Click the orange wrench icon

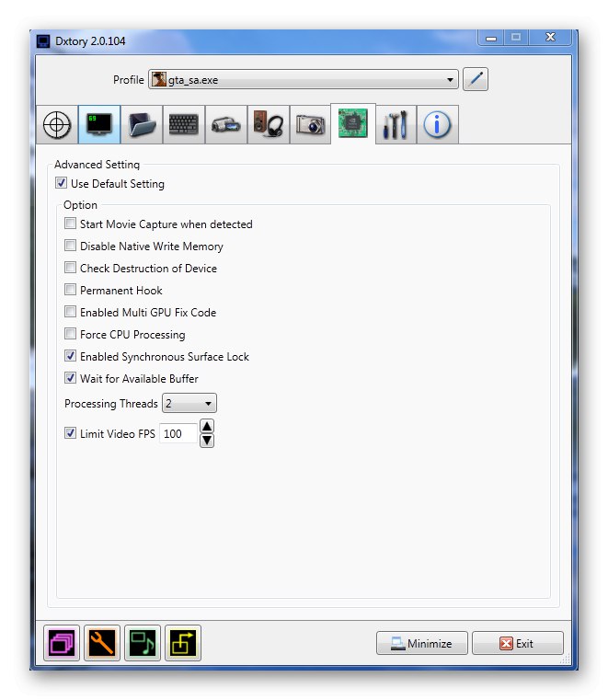[102, 643]
